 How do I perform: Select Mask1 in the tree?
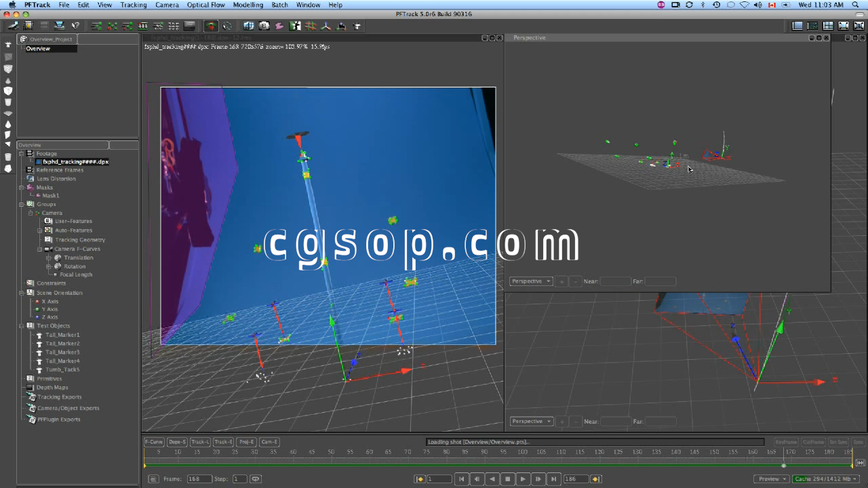(x=51, y=196)
